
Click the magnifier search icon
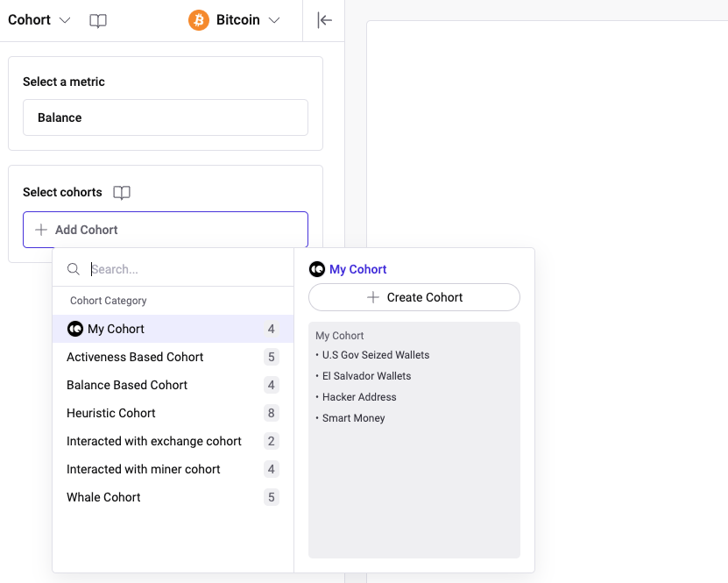(74, 269)
